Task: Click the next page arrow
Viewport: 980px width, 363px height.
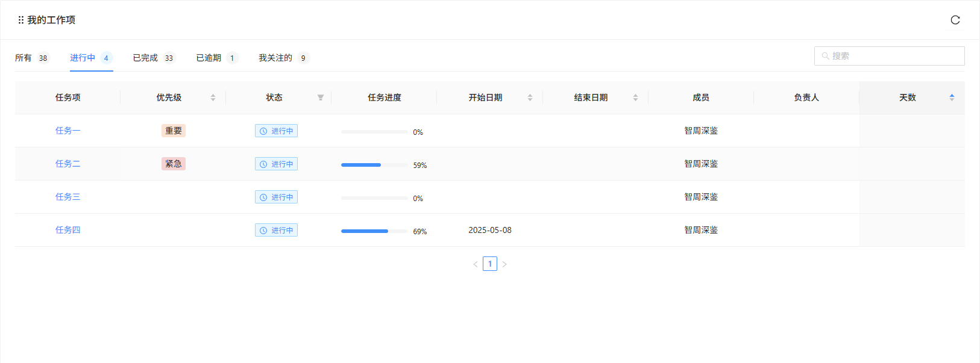Action: coord(504,264)
